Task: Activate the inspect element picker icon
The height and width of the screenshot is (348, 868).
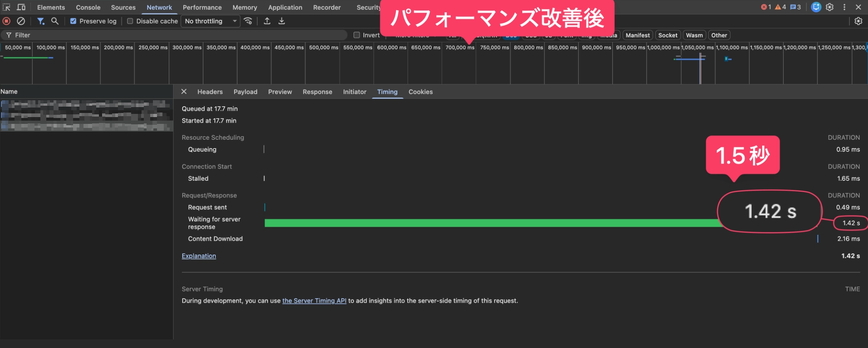Action: click(6, 7)
